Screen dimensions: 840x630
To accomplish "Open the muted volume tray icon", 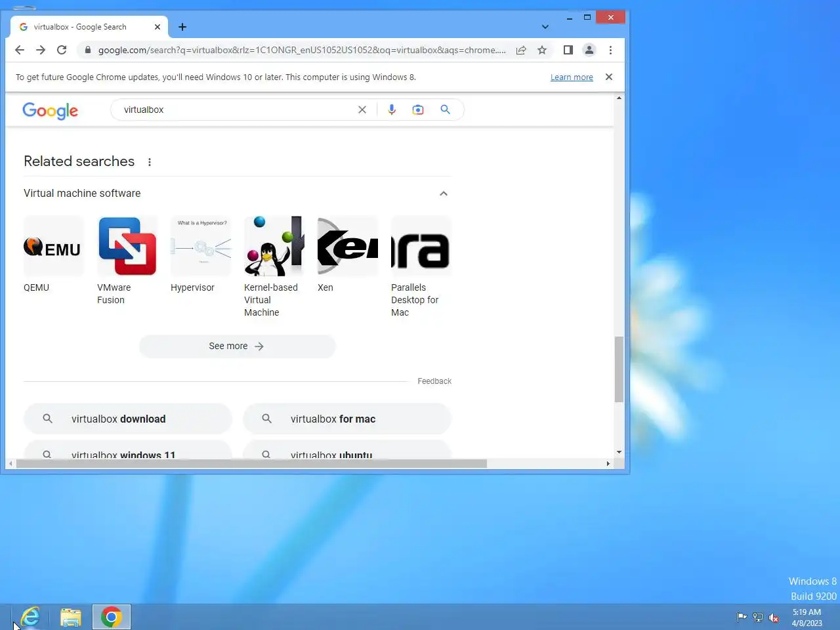I will pos(774,617).
